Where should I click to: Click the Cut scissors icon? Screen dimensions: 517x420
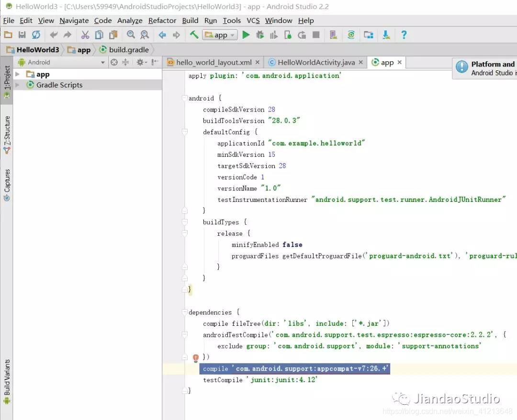(85, 34)
